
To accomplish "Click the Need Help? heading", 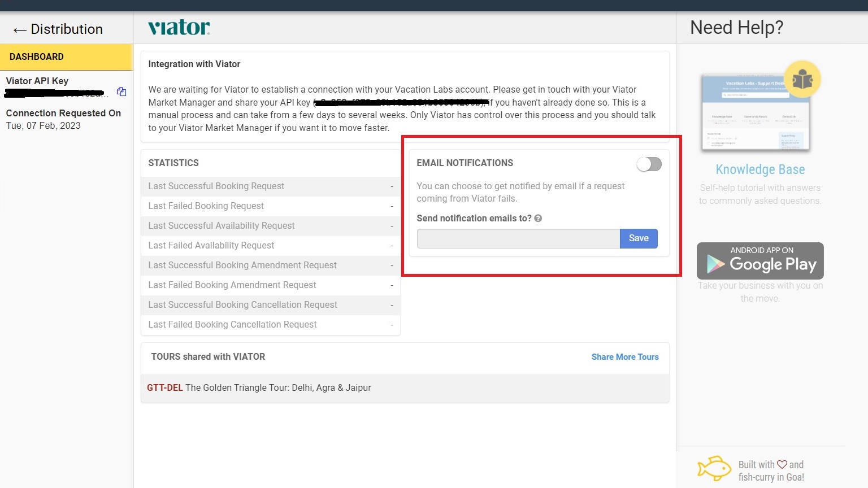I will click(x=736, y=28).
